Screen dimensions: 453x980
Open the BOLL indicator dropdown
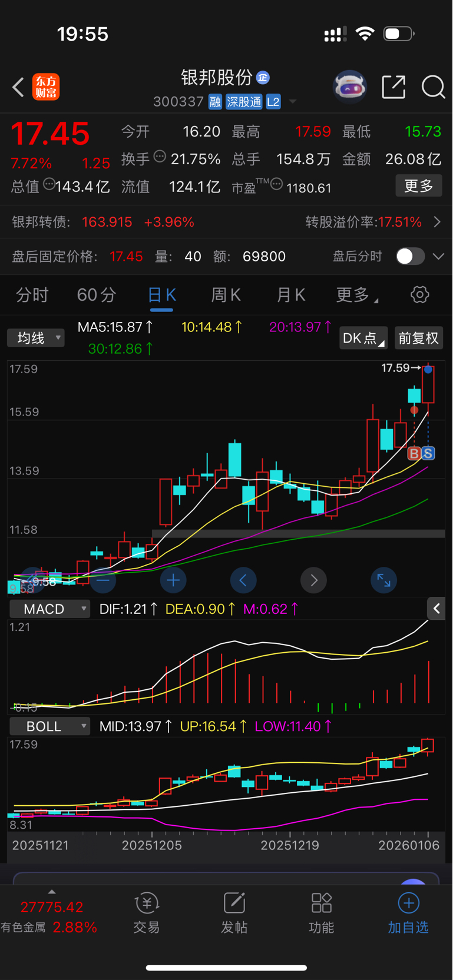[49, 726]
